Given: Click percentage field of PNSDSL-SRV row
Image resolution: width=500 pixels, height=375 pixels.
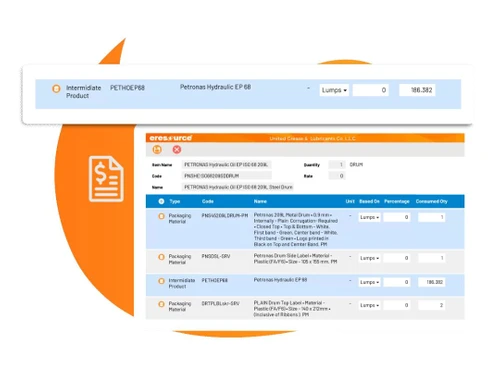Looking at the screenshot, I should (x=397, y=258).
